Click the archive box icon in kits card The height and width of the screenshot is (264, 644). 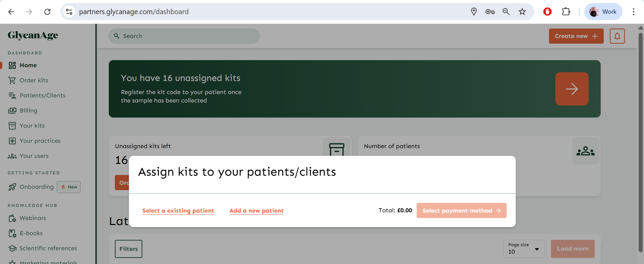pyautogui.click(x=336, y=148)
